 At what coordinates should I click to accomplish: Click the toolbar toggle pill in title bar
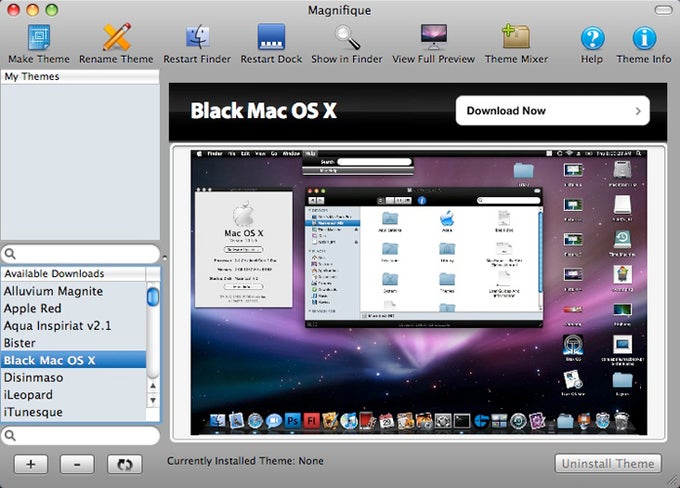click(x=664, y=10)
